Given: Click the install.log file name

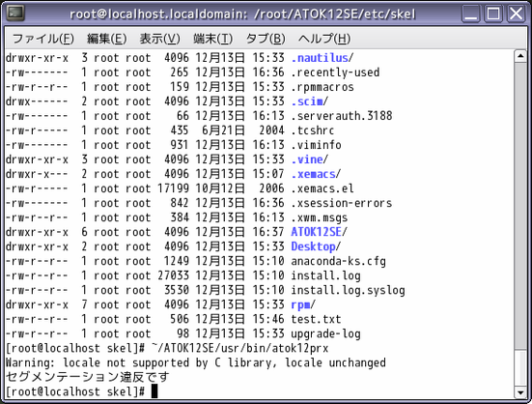Looking at the screenshot, I should pos(325,276).
